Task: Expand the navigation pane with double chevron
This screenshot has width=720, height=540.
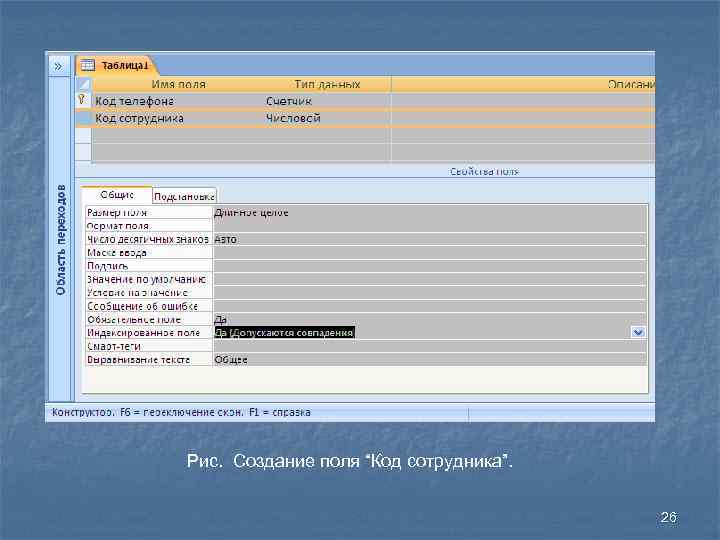Action: [x=58, y=66]
